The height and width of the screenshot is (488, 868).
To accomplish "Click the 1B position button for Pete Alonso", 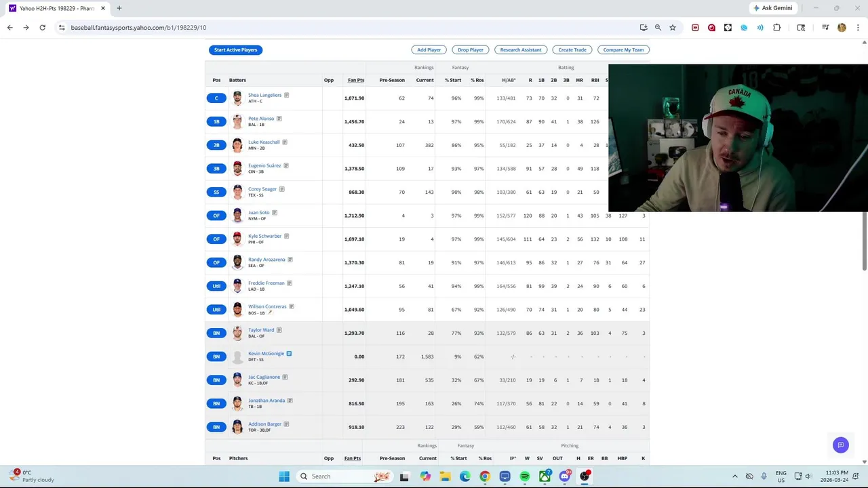I will (x=216, y=122).
